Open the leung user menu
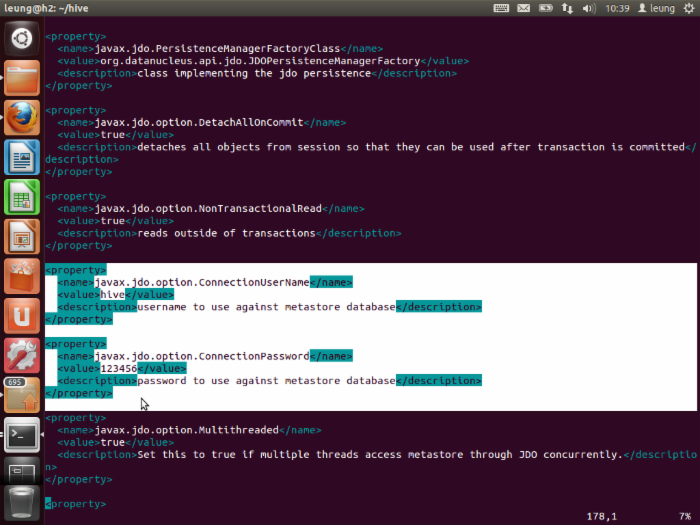 pos(656,8)
